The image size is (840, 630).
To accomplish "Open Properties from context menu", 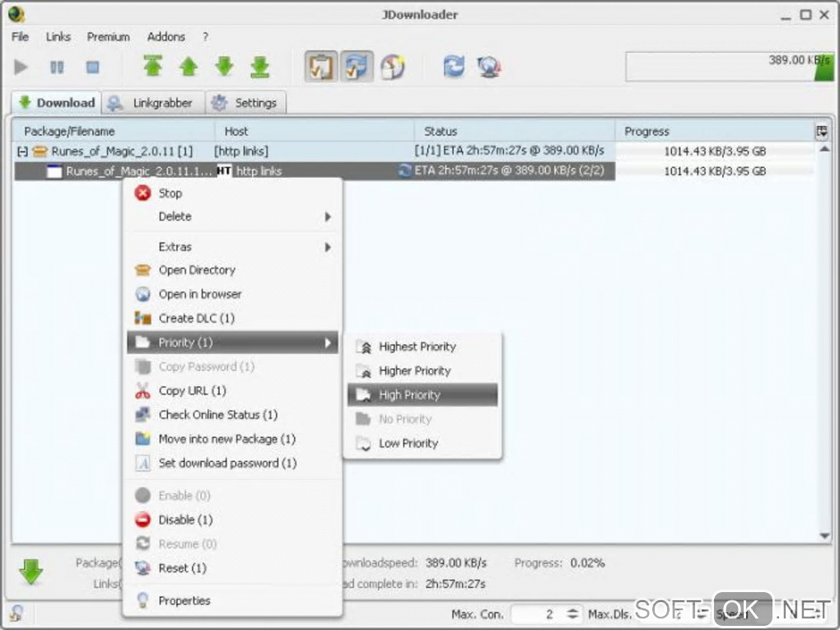I will pyautogui.click(x=232, y=600).
